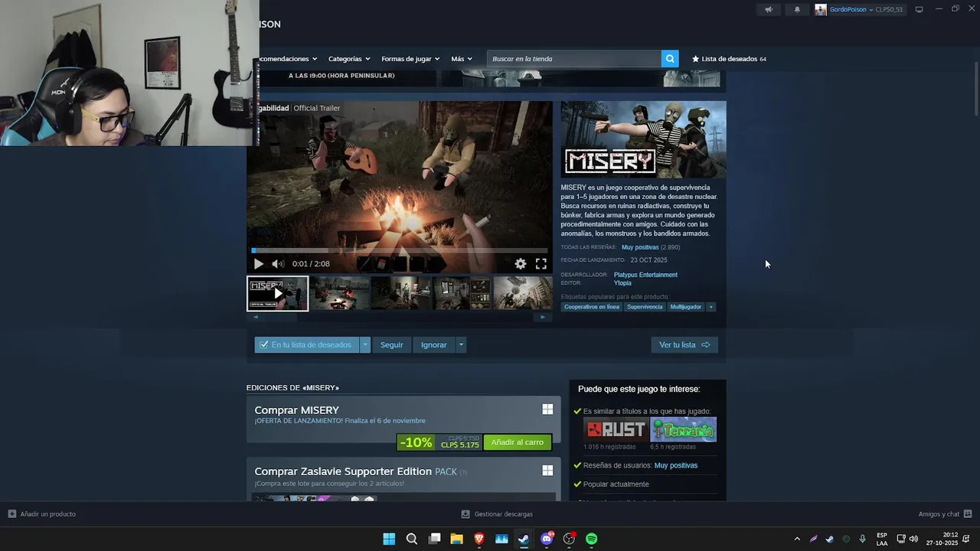980x551 pixels.
Task: Show hidden system tray icons chevron
Action: click(797, 540)
